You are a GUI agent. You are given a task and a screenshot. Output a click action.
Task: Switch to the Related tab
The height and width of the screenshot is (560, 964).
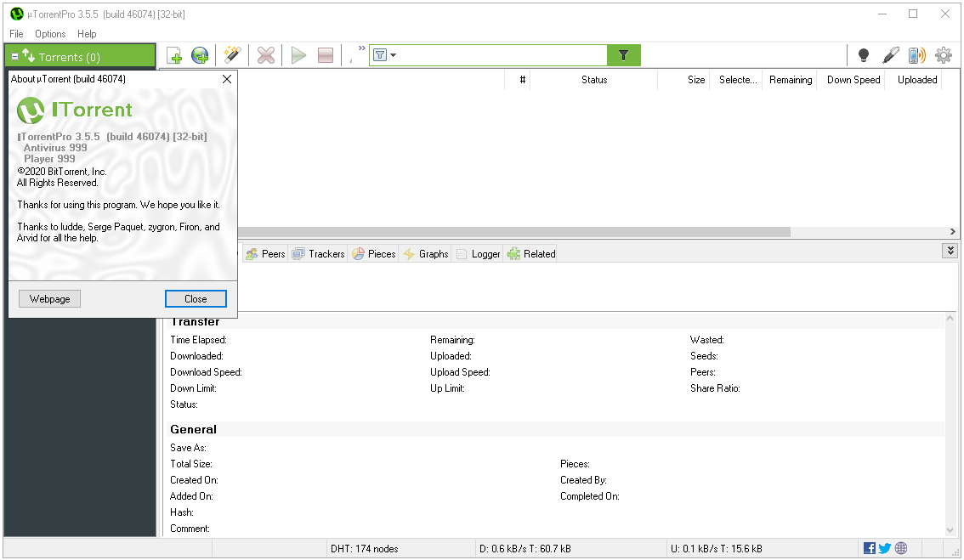pyautogui.click(x=531, y=254)
